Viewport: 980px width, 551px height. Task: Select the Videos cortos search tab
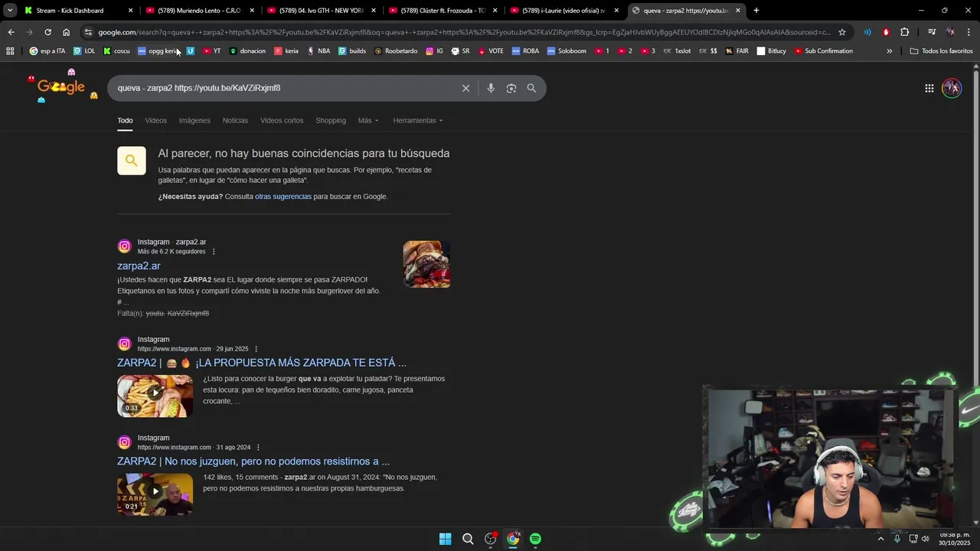[282, 120]
